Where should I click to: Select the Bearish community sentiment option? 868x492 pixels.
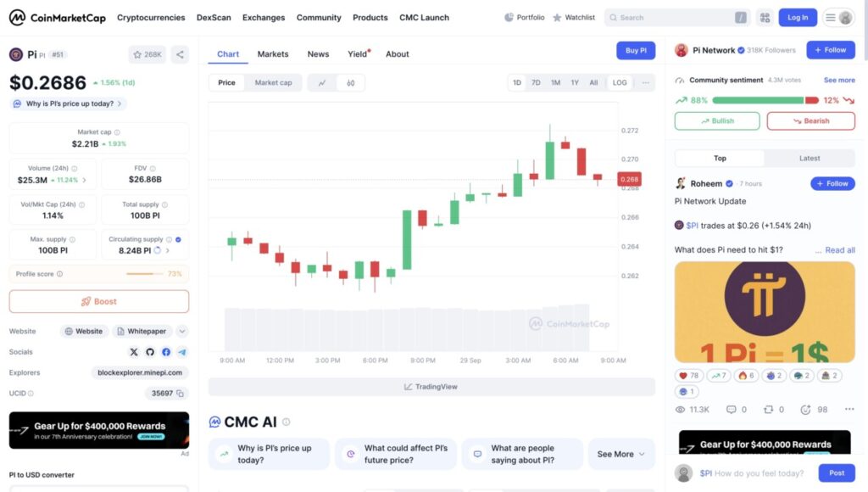pos(810,121)
